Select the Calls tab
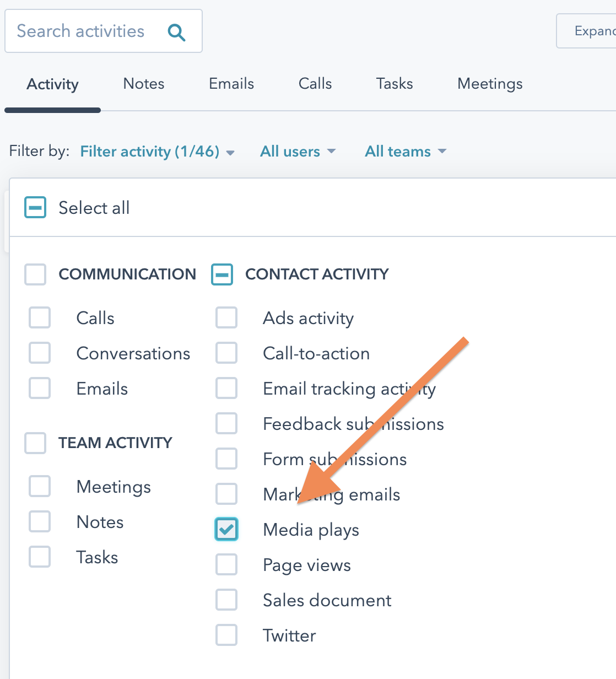The width and height of the screenshot is (616, 679). (315, 84)
